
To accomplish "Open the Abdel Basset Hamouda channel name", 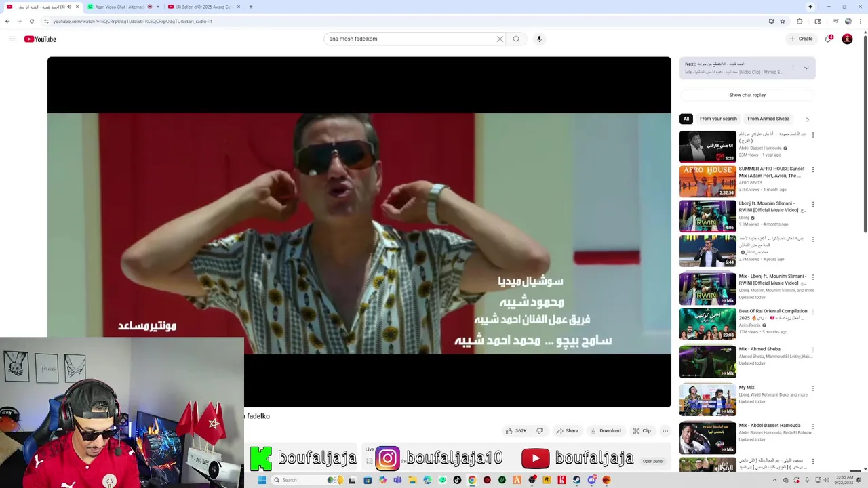I will click(760, 148).
